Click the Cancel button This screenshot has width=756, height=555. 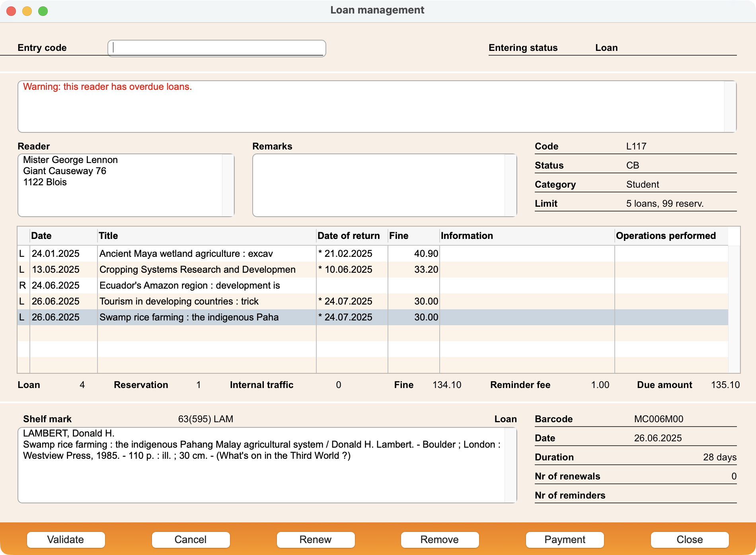click(191, 539)
